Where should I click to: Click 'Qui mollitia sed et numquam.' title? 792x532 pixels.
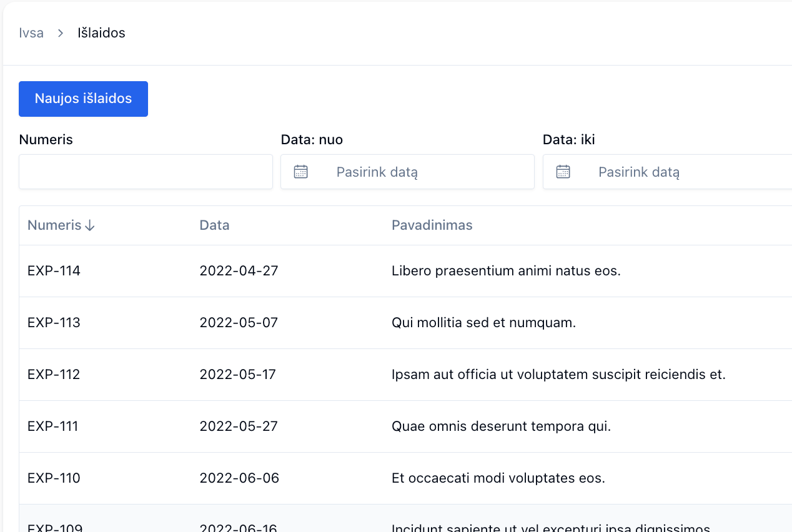[483, 323]
